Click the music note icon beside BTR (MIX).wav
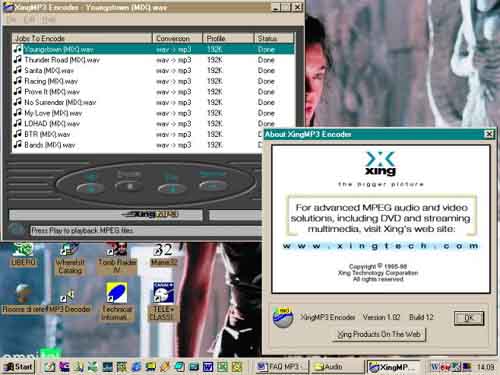 point(18,134)
